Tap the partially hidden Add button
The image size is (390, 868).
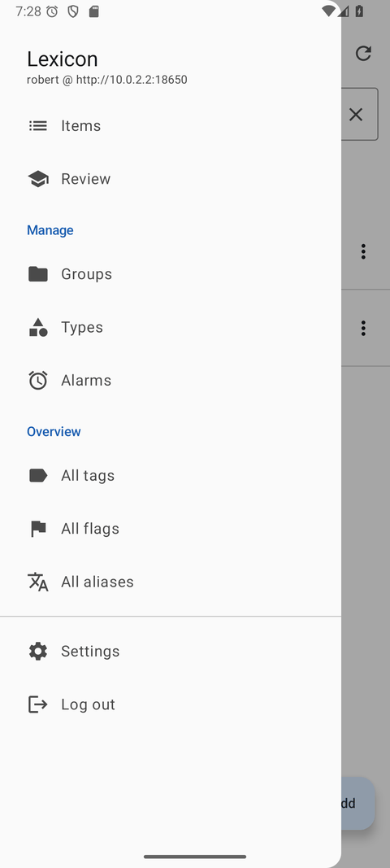358,803
